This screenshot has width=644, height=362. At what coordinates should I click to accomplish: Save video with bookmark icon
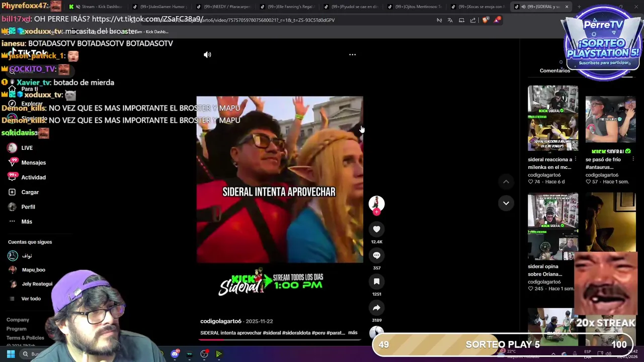(376, 282)
